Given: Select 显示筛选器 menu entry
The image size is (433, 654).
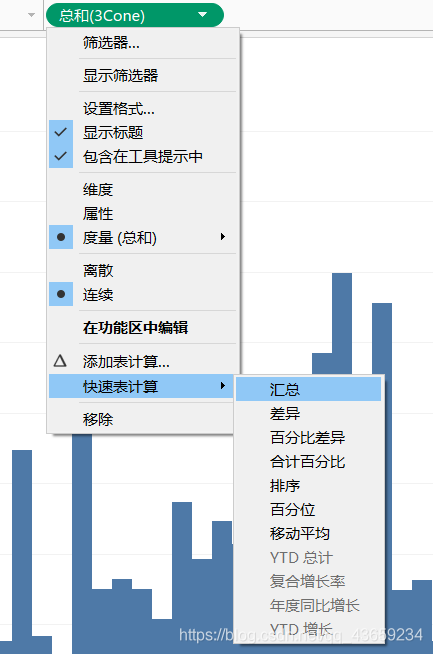Looking at the screenshot, I should click(x=143, y=75).
